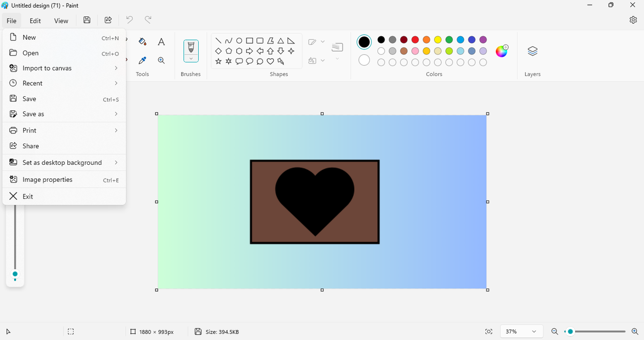Expand the Import to canvas submenu
Viewport: 644px width, 340px height.
tap(64, 68)
